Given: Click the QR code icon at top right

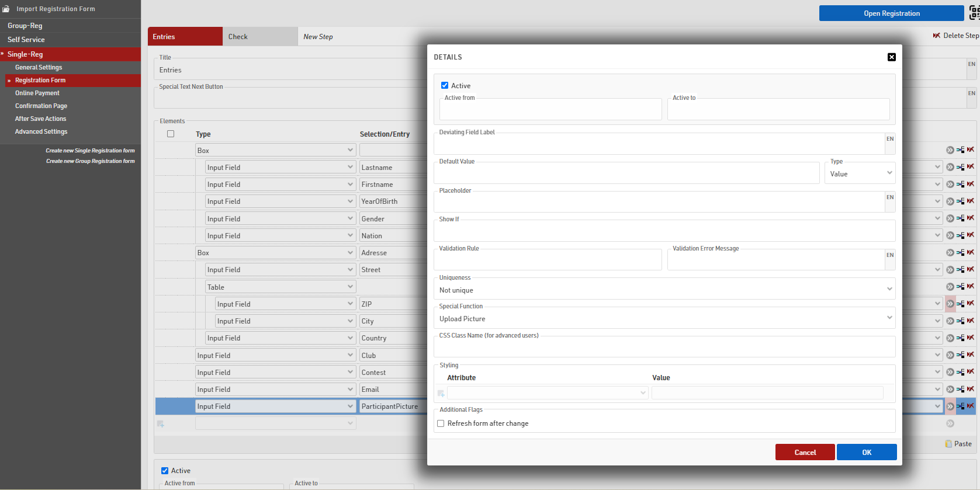Looking at the screenshot, I should point(974,13).
